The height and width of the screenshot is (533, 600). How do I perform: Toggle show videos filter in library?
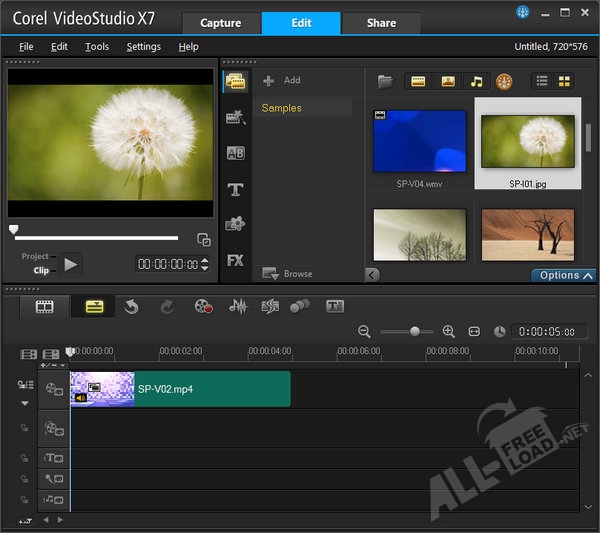click(x=418, y=81)
